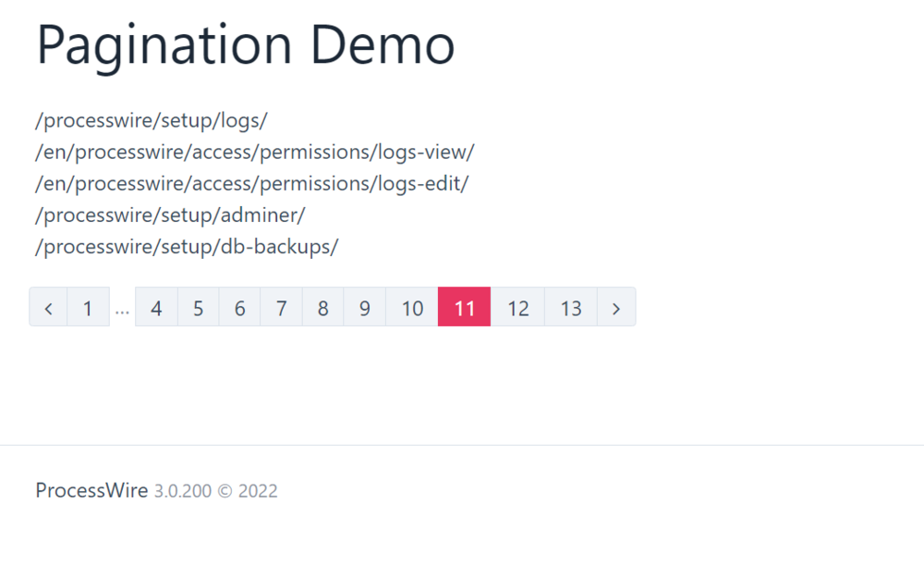Open page 10 in pagination
924x564 pixels.
point(410,307)
